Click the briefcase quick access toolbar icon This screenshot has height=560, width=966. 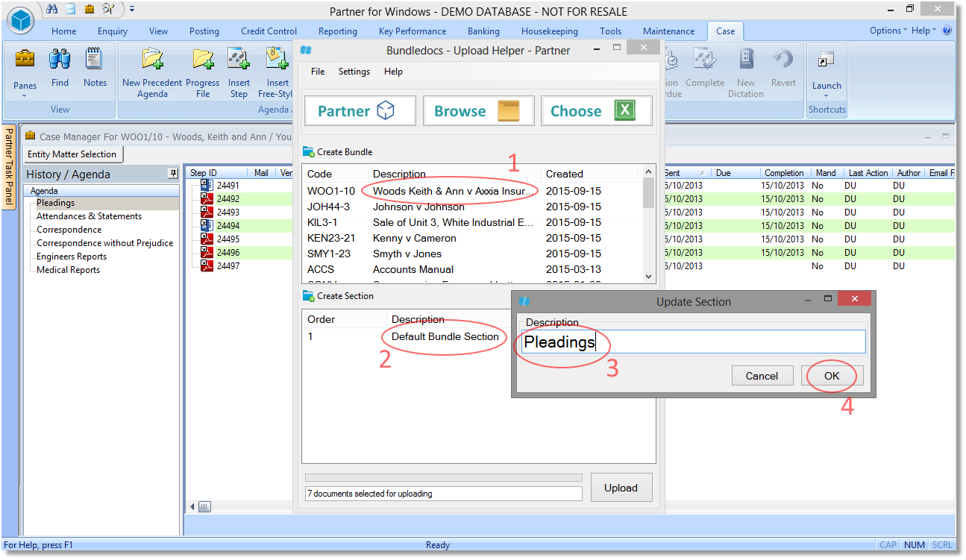pyautogui.click(x=90, y=10)
